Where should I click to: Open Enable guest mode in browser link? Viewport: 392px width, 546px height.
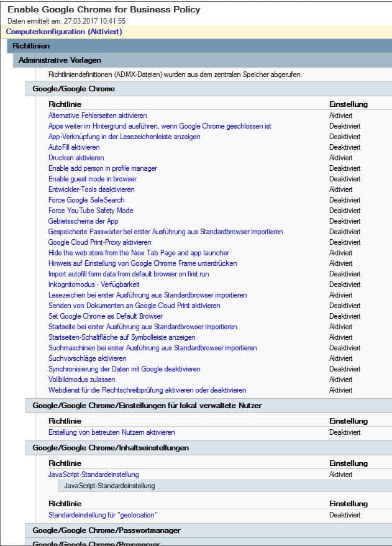(93, 179)
